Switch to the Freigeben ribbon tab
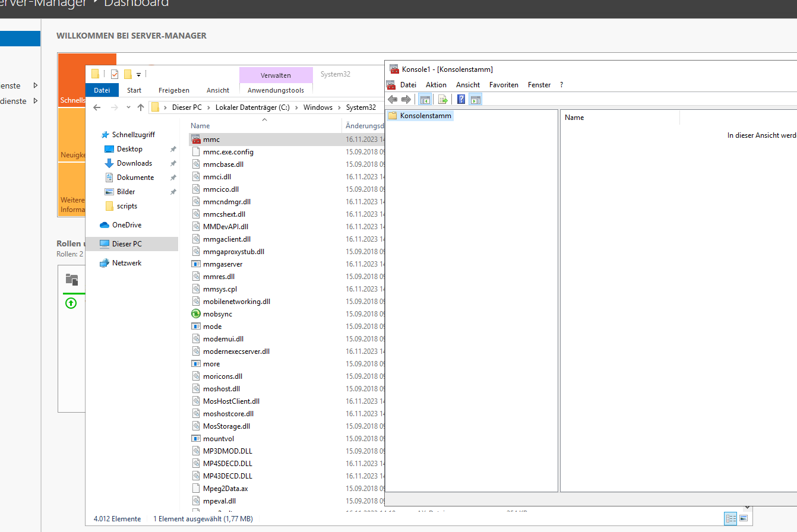The width and height of the screenshot is (797, 532). 174,90
